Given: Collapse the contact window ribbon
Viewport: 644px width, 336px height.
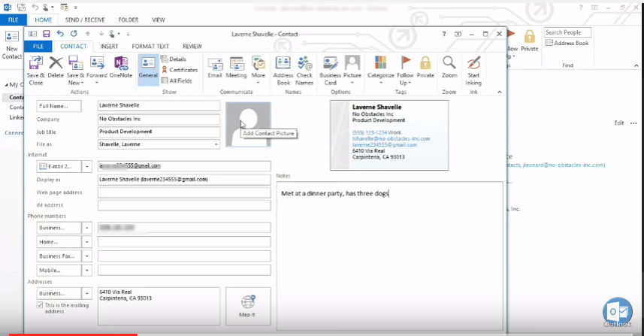Looking at the screenshot, I should pos(500,92).
